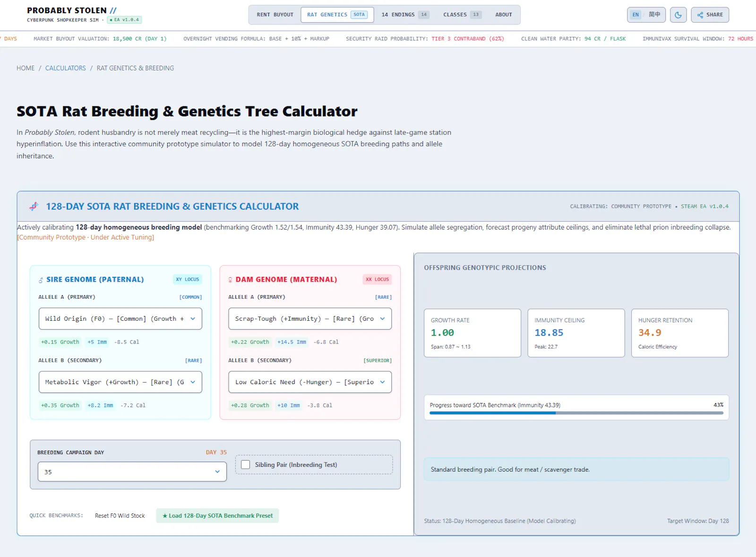Screen dimensions: 756x557
Task: Click the 43% progress value
Action: click(x=718, y=405)
